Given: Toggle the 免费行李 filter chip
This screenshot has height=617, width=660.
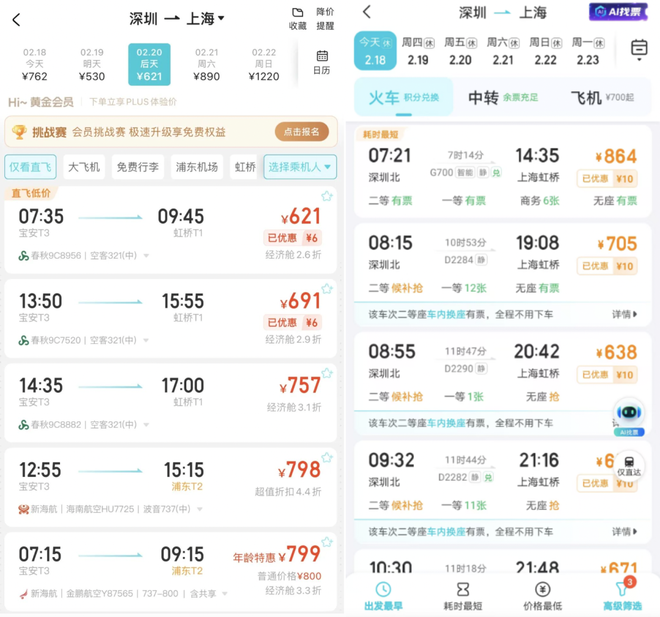Looking at the screenshot, I should (x=138, y=167).
